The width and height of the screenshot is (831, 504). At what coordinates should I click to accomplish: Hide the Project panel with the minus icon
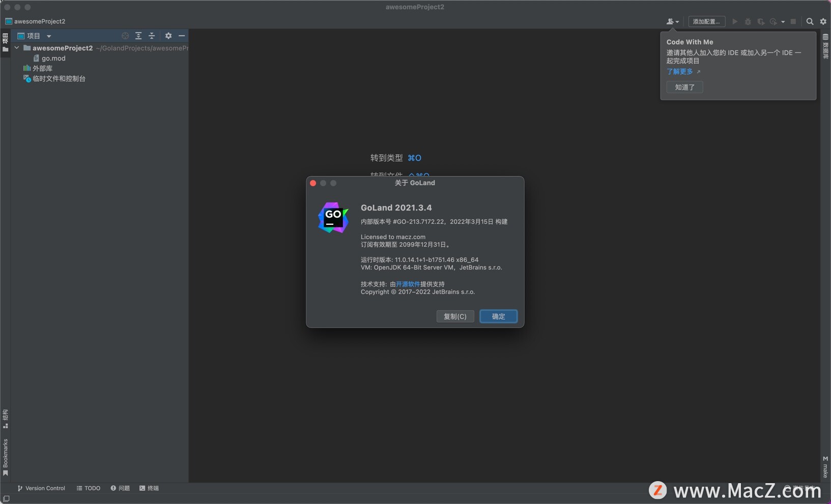182,36
